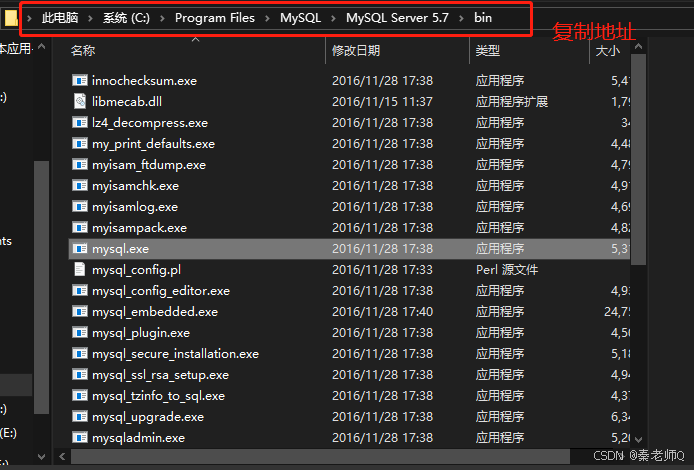Click the mysql_config_editor.exe file icon
Viewport: 694px width, 470px height.
[x=80, y=291]
